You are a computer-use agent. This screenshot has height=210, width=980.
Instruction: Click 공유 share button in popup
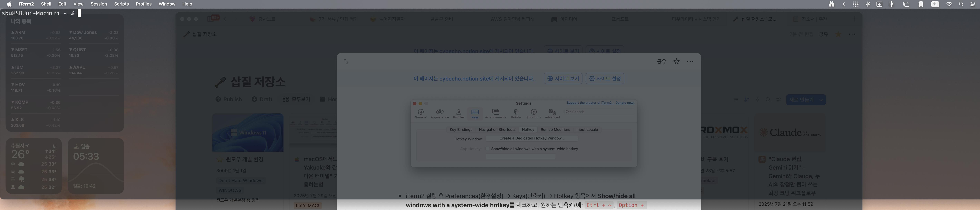(x=661, y=61)
